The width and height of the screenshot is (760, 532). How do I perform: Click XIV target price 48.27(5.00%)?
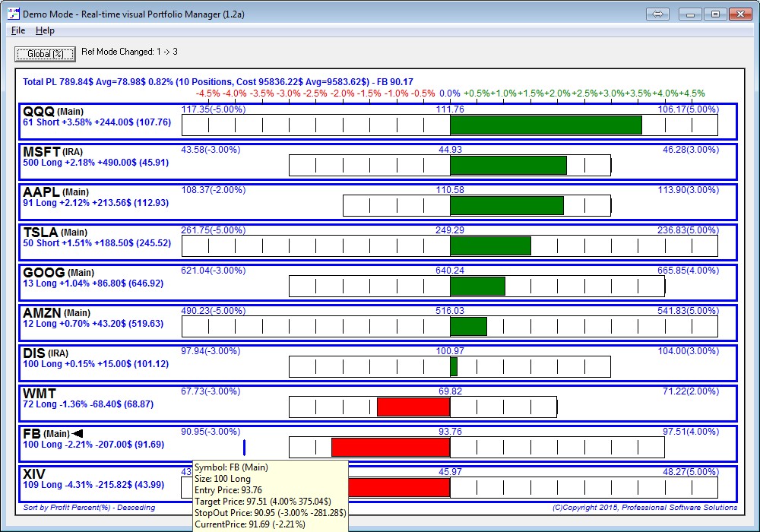tap(691, 471)
